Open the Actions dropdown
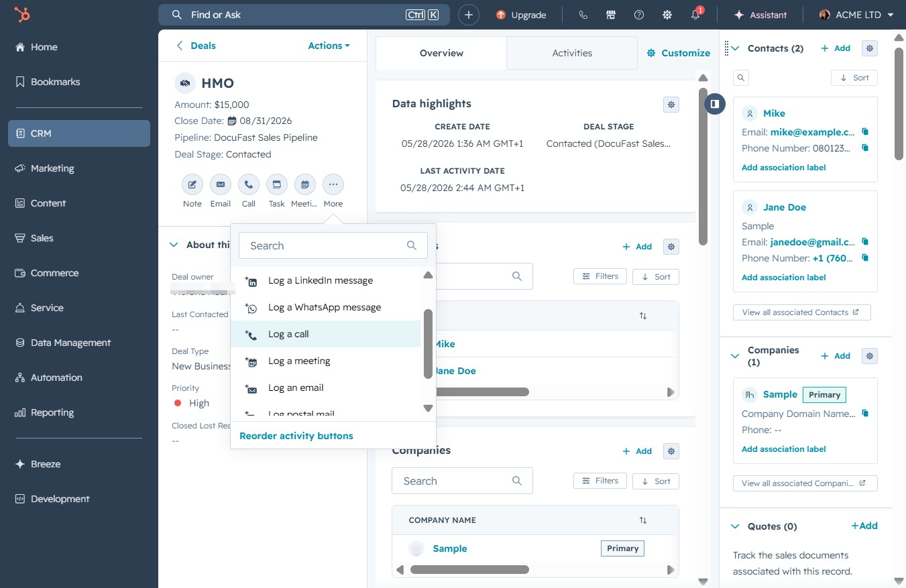 329,46
